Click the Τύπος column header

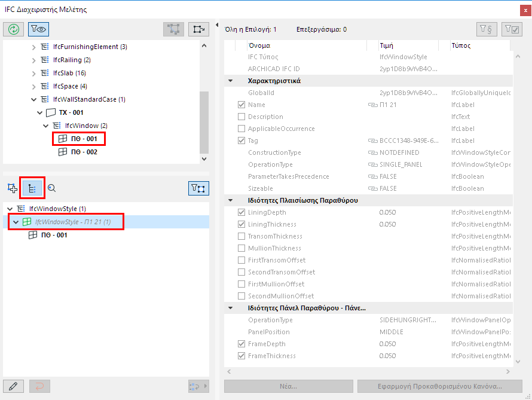(x=480, y=45)
